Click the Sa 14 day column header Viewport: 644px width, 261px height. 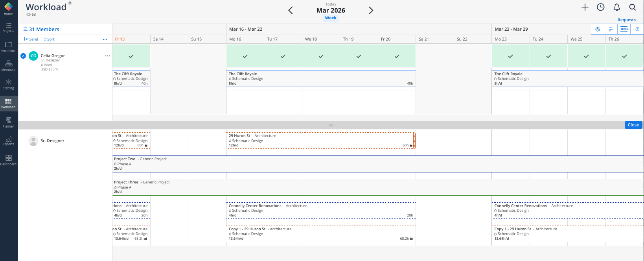(169, 39)
